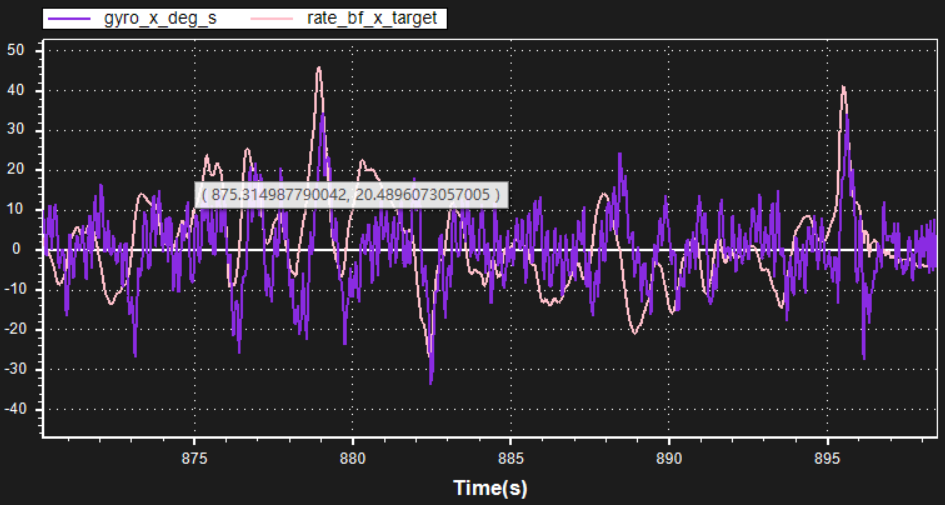Click the 890 tick label on time axis

pos(669,459)
